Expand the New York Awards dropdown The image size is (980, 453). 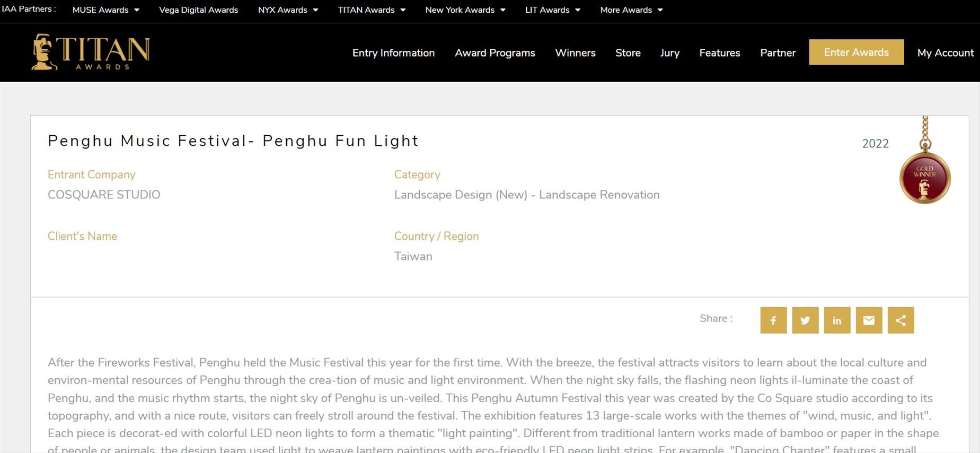coord(465,10)
